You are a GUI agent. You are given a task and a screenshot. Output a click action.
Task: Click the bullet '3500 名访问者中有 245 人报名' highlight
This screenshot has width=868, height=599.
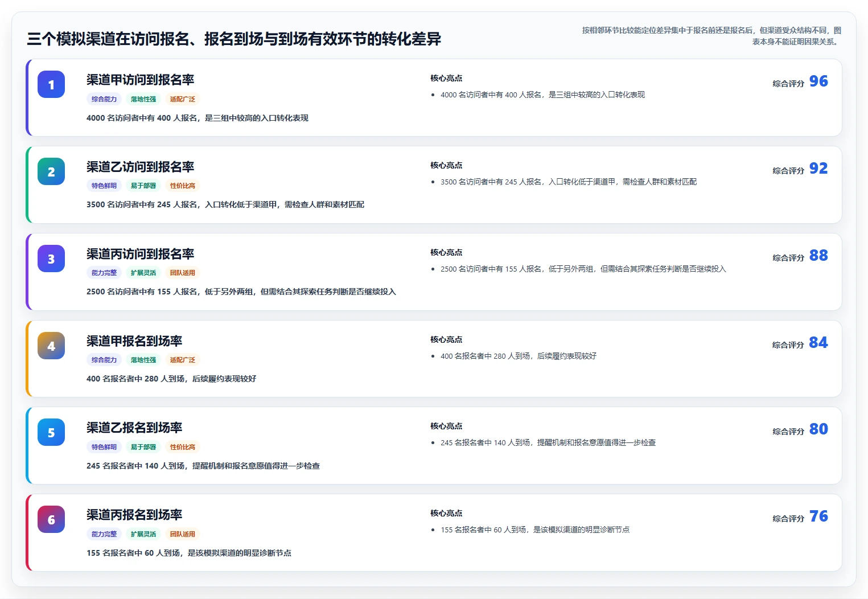569,182
